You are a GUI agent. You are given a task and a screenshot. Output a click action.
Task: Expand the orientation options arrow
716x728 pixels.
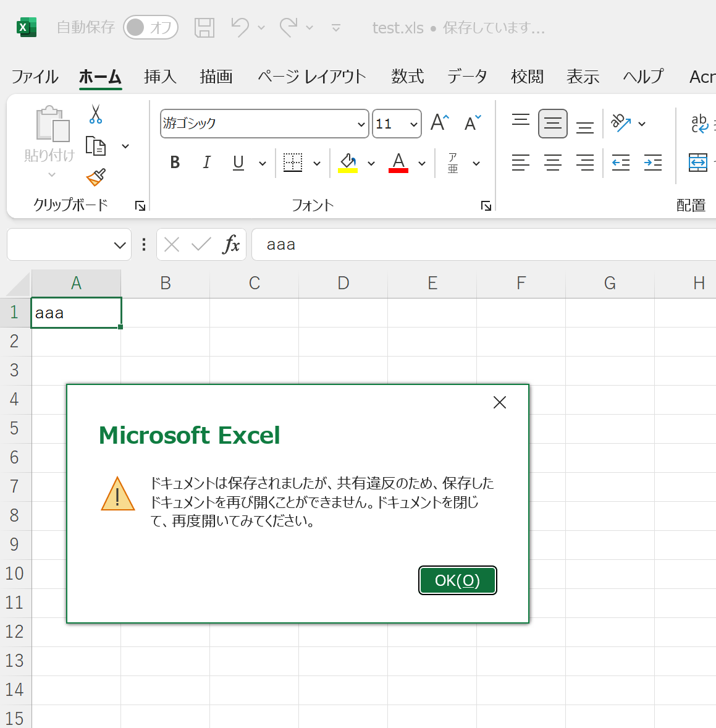(x=642, y=124)
